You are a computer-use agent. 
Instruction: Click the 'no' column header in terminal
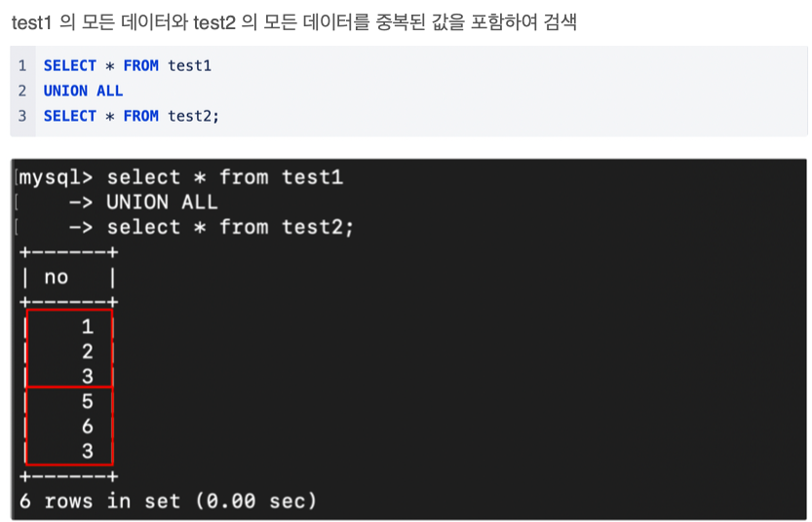click(x=56, y=278)
